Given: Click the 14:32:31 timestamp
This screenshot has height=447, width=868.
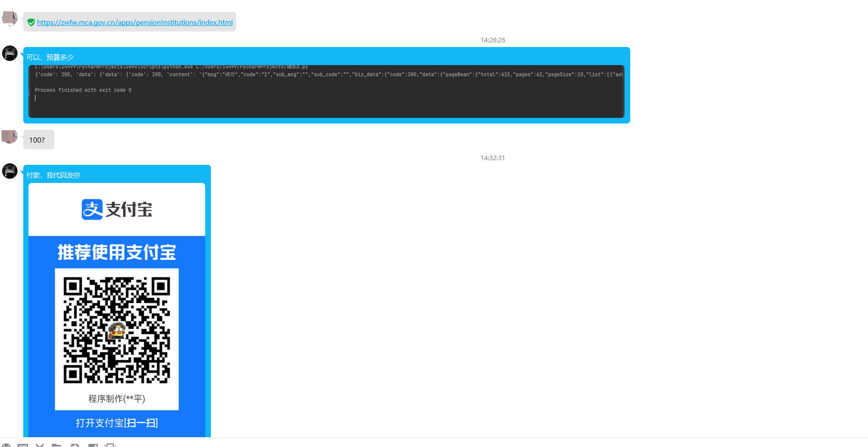Looking at the screenshot, I should tap(493, 158).
